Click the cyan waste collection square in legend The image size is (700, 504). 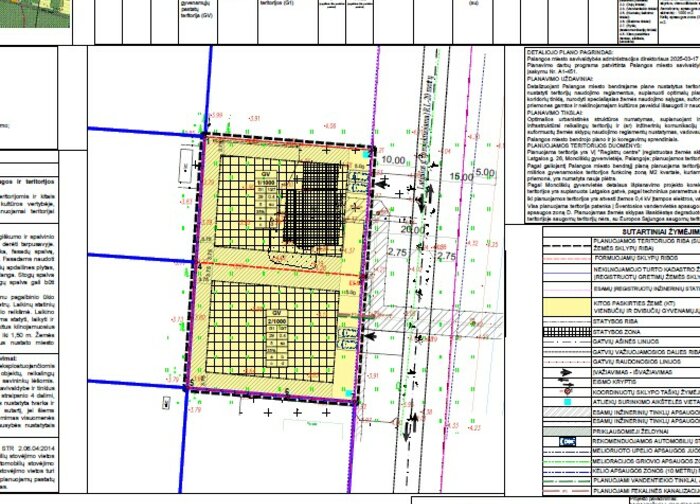[567, 402]
